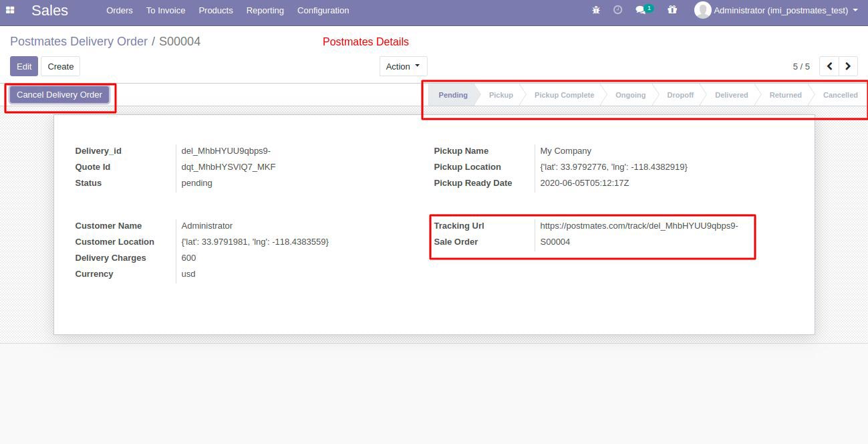Select the Delivered status stage
This screenshot has height=444, width=868.
732,95
